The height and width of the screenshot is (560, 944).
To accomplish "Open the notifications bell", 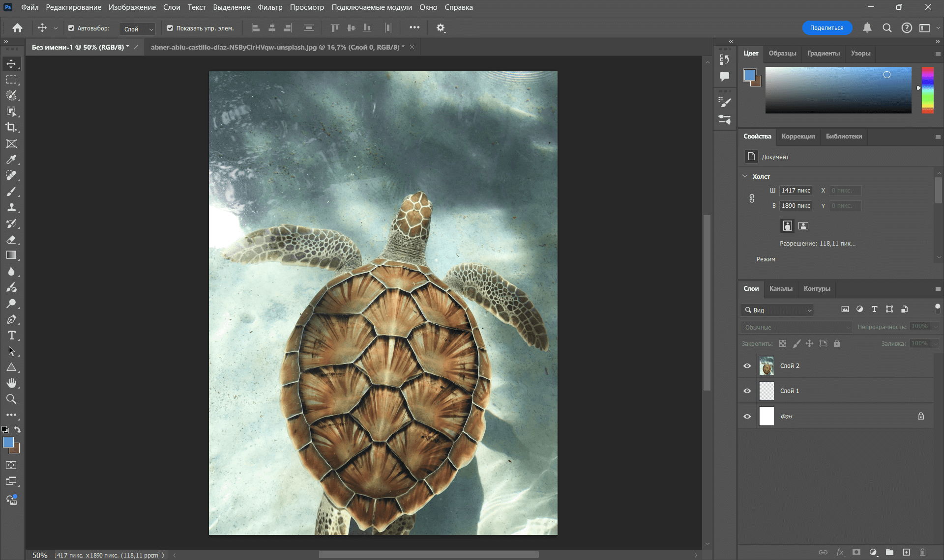I will [867, 28].
